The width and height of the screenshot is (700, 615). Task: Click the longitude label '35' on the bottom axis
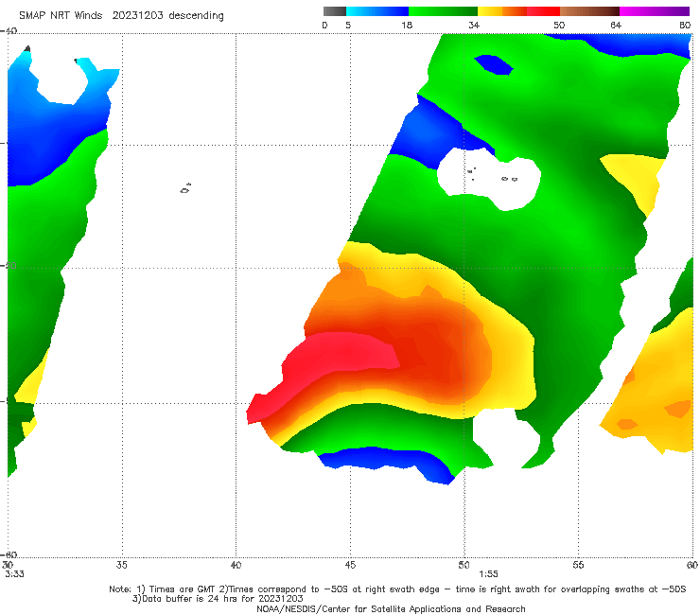pos(121,565)
